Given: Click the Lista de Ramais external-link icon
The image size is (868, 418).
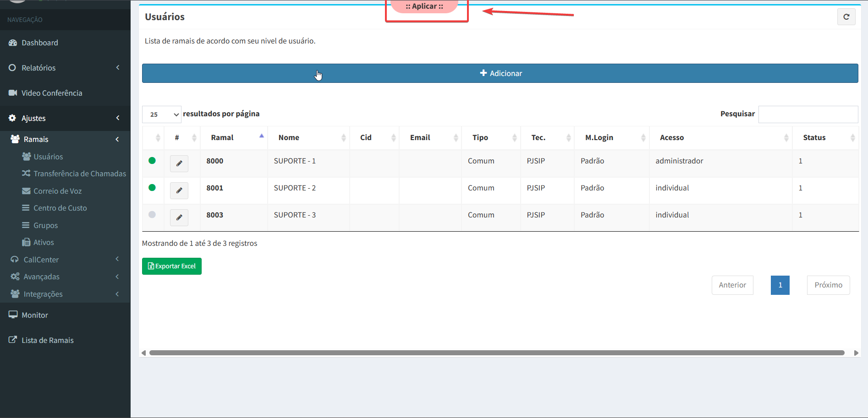Looking at the screenshot, I should coord(13,340).
